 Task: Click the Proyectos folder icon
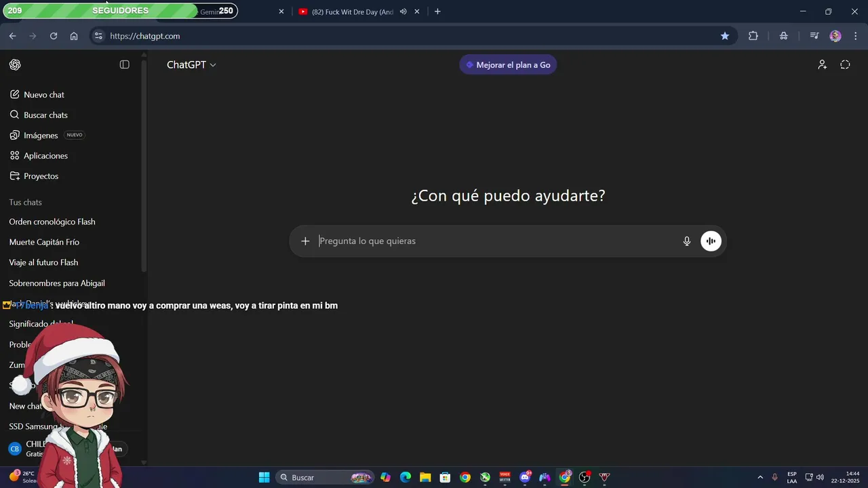pyautogui.click(x=15, y=176)
